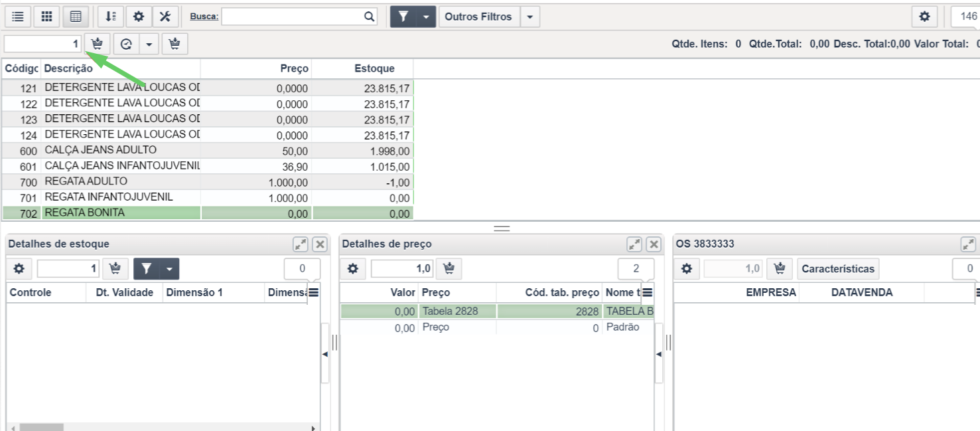The image size is (980, 431).
Task: Click the Características button
Action: (838, 269)
